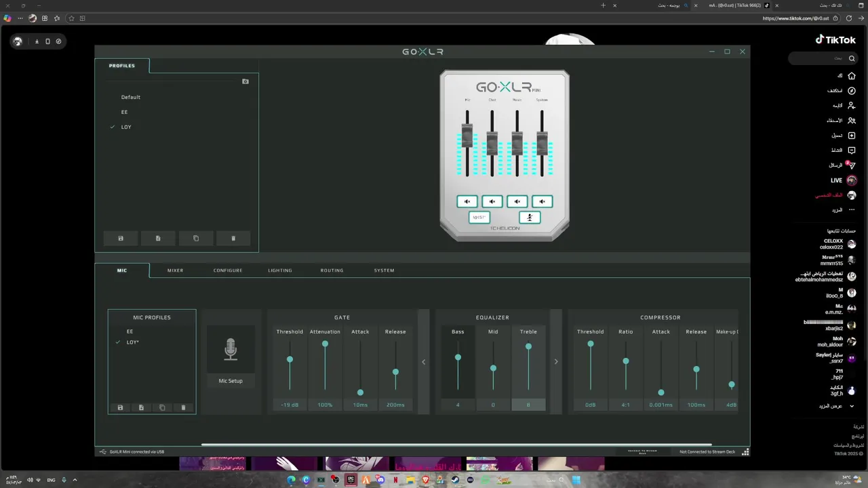Copy the mic profile in Mic Profiles

[x=162, y=407]
